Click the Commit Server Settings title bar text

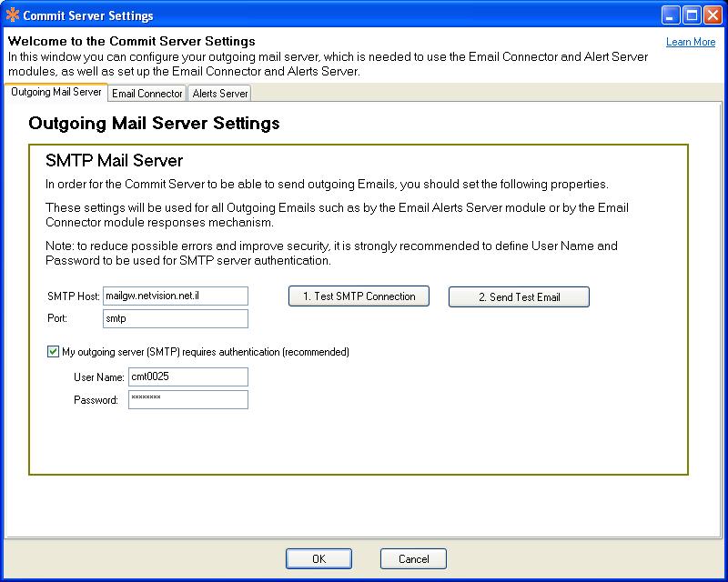tap(88, 15)
